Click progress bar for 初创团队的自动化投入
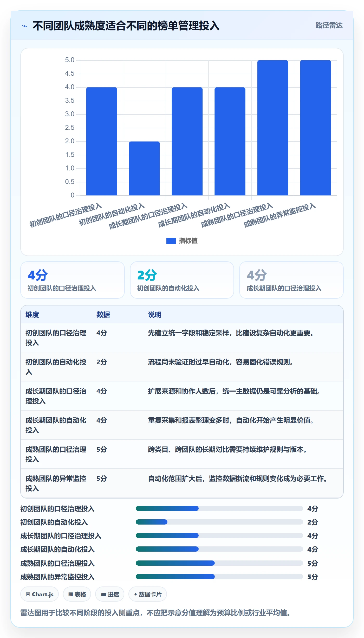This screenshot has height=638, width=364. [219, 522]
